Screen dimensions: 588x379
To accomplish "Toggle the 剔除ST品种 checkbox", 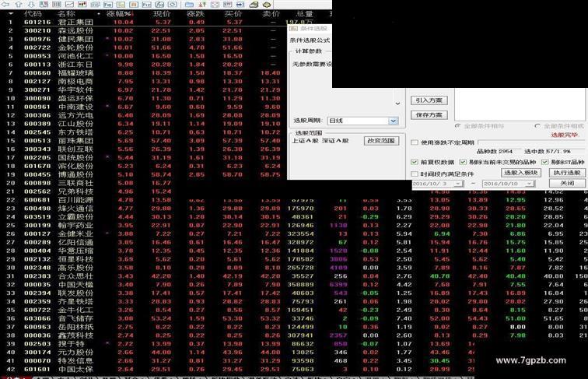I will 545,162.
